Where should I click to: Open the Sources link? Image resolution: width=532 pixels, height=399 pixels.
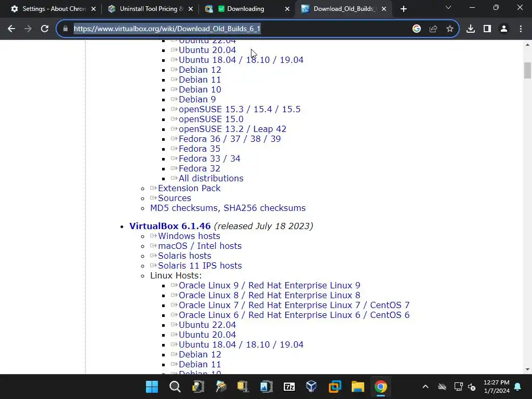(x=175, y=198)
